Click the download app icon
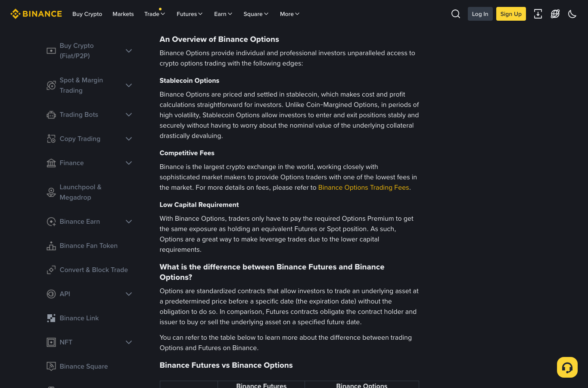The image size is (588, 388). pyautogui.click(x=538, y=14)
